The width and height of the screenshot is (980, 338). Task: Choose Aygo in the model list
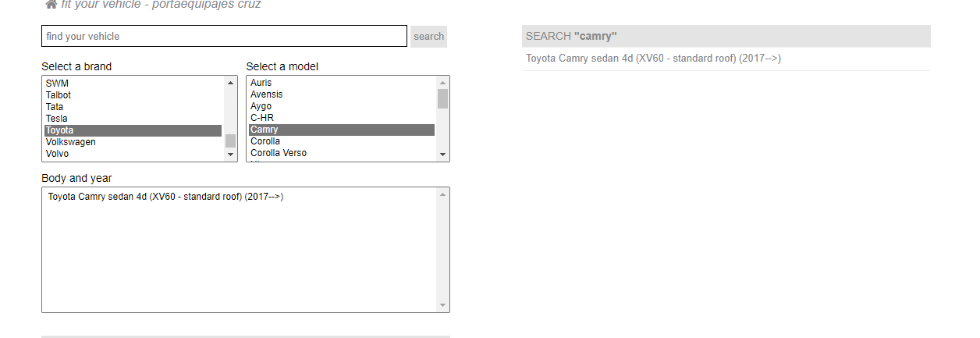point(342,106)
